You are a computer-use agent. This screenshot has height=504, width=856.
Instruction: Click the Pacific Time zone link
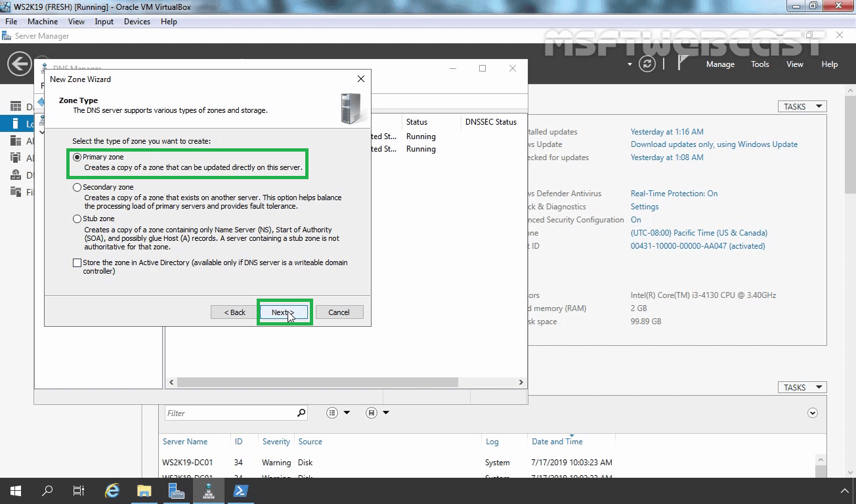click(x=699, y=233)
